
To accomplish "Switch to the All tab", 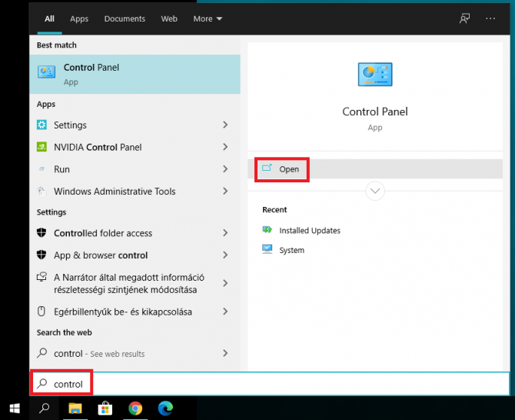I will pyautogui.click(x=49, y=18).
